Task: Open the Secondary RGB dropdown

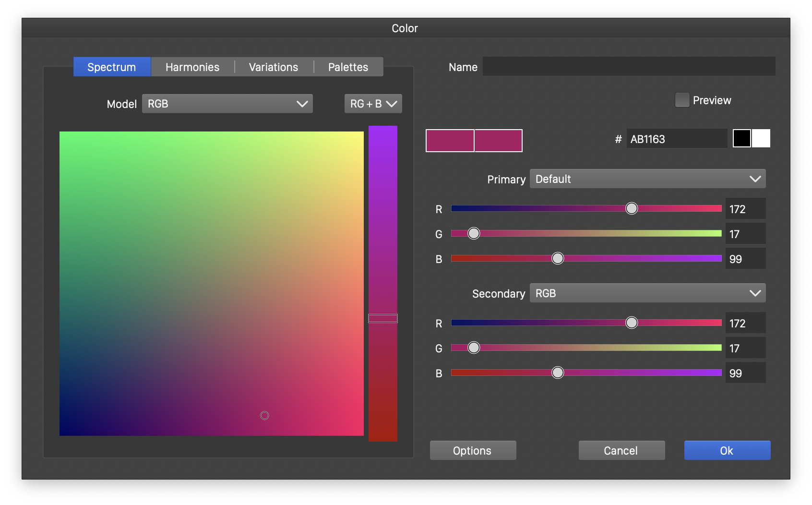Action: click(x=647, y=293)
